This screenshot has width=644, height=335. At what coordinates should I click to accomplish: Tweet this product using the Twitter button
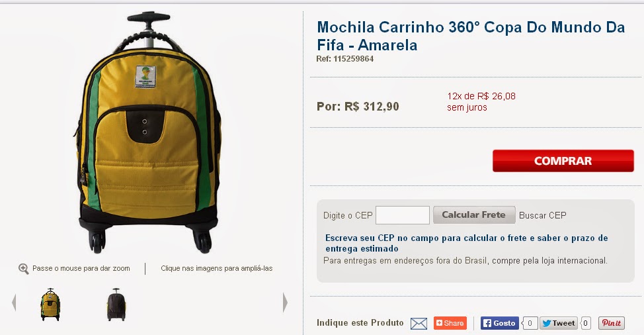pyautogui.click(x=559, y=323)
